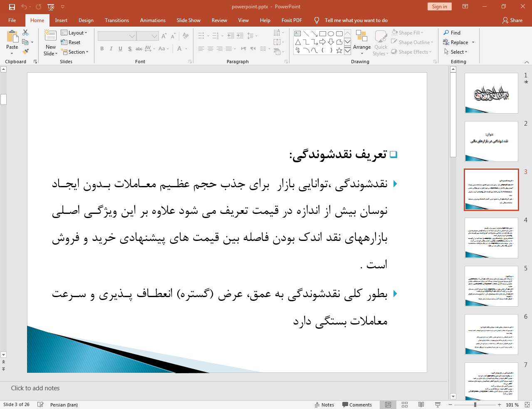Click Fit slide to window icon
Image resolution: width=532 pixels, height=409 pixels.
coord(527,405)
